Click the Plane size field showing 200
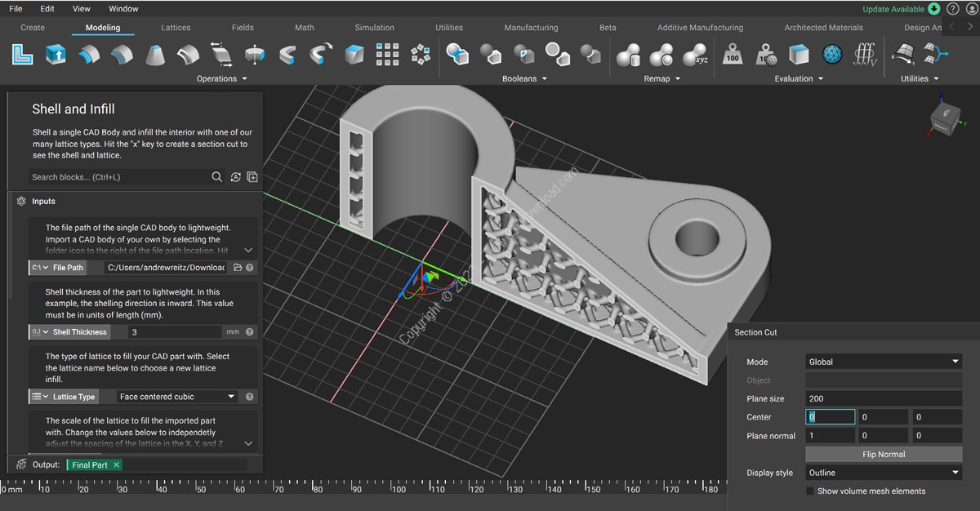980x511 pixels. (x=884, y=398)
